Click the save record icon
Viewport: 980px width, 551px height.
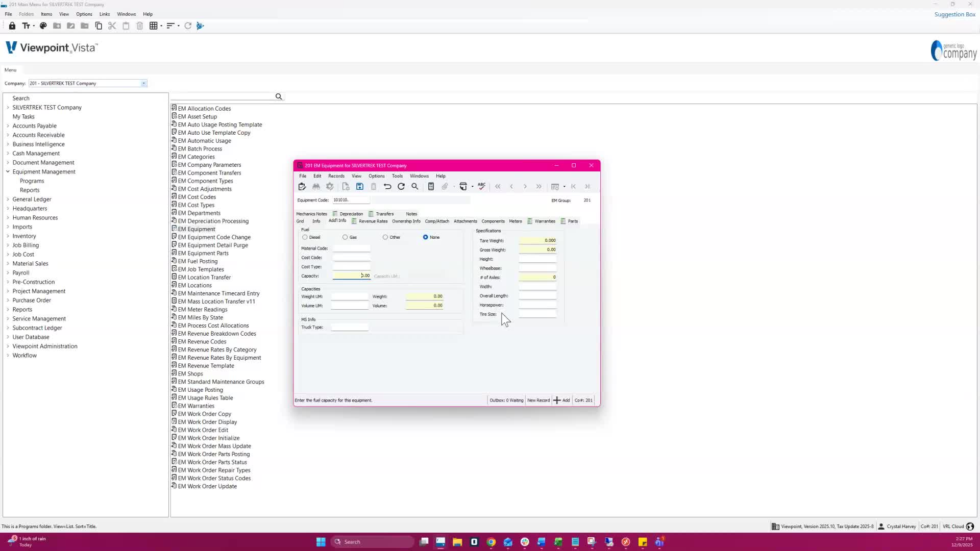[360, 187]
